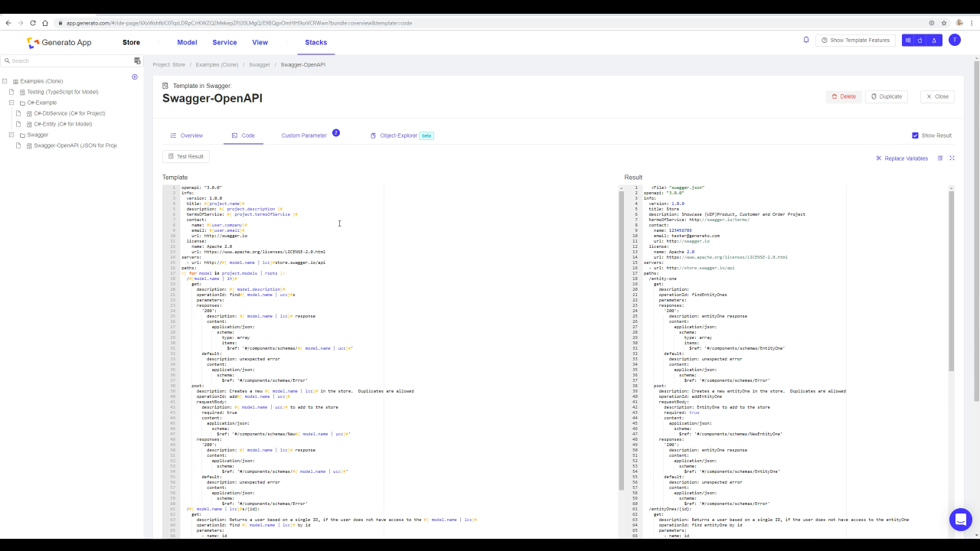The image size is (980, 551).
Task: Click the list-format icon next to Replace Variables
Action: (941, 158)
